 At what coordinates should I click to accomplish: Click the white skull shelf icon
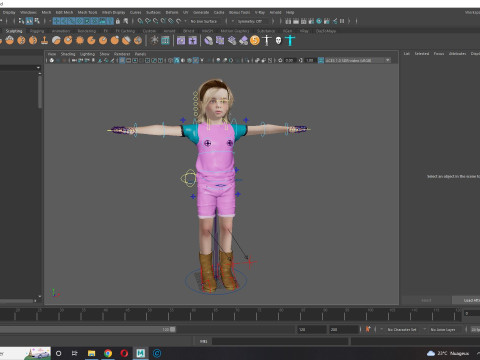278,41
